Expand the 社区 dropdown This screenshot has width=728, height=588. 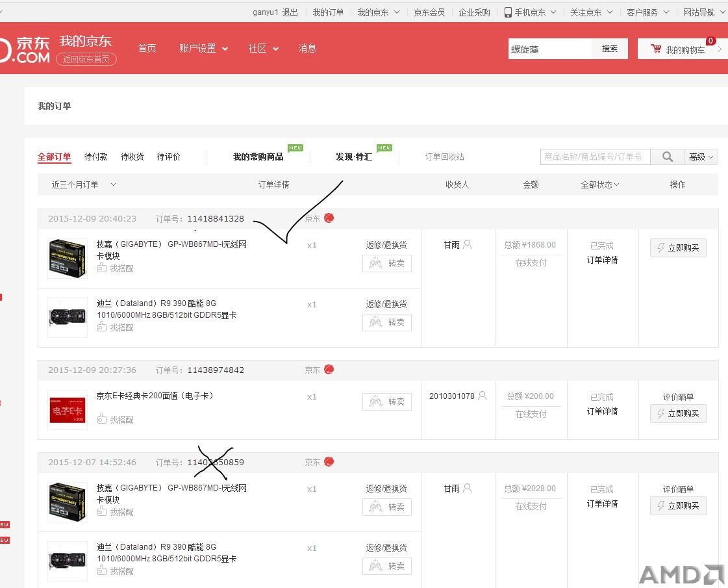tap(263, 48)
